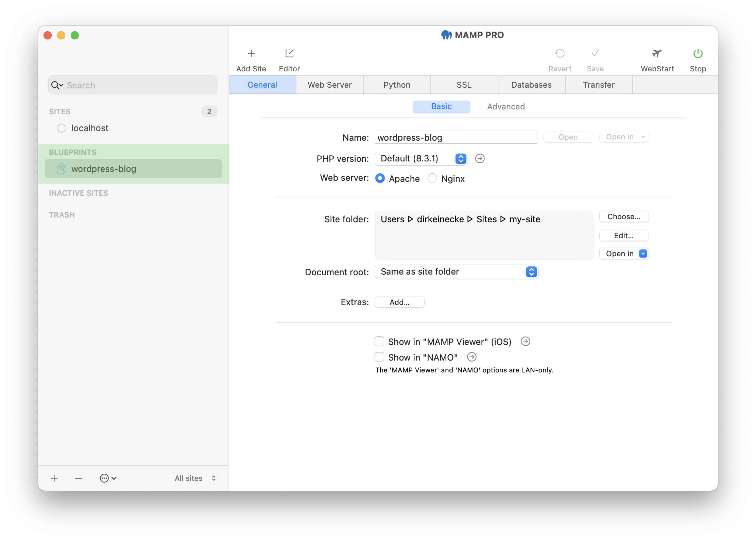This screenshot has height=541, width=756.
Task: Click the Open button next to Name
Action: (x=568, y=137)
